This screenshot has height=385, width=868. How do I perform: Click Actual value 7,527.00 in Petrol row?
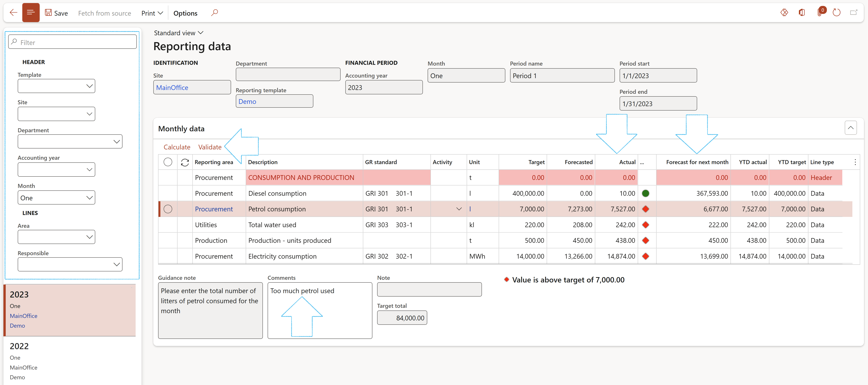(x=616, y=209)
